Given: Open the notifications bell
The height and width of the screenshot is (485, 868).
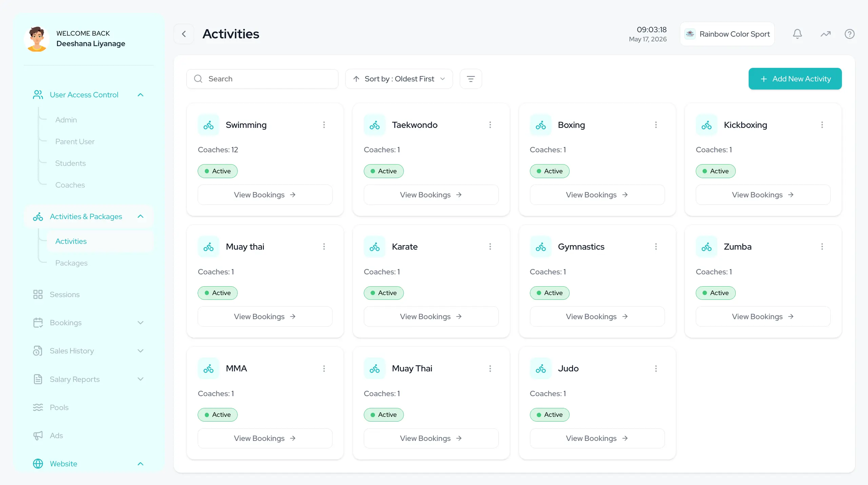Looking at the screenshot, I should [797, 34].
